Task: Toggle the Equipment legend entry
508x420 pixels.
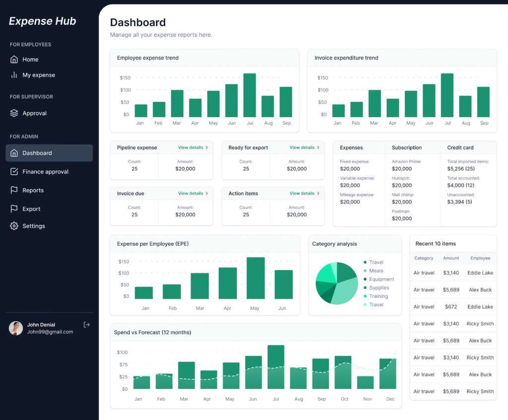Action: pos(381,279)
